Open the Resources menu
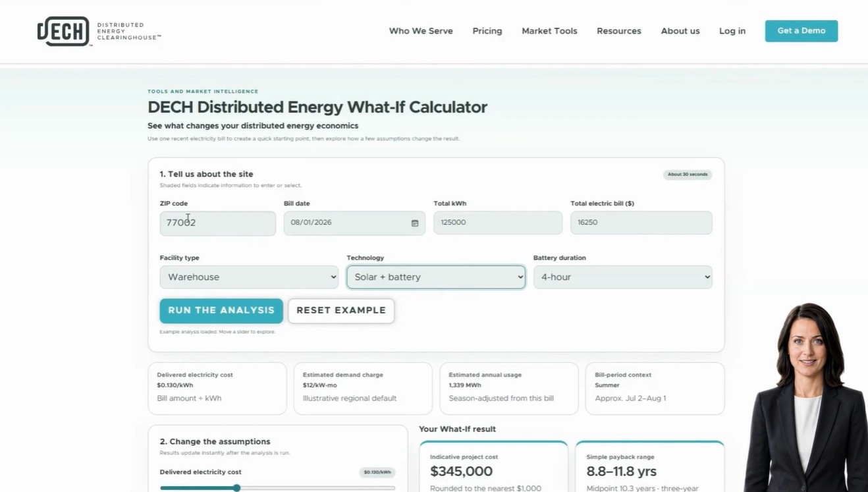The height and width of the screenshot is (492, 868). pyautogui.click(x=619, y=31)
